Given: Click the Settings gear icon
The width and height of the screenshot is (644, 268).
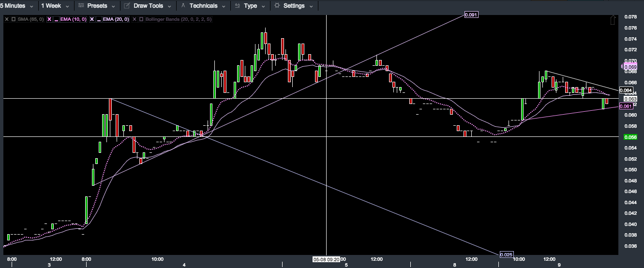Looking at the screenshot, I should point(277,6).
